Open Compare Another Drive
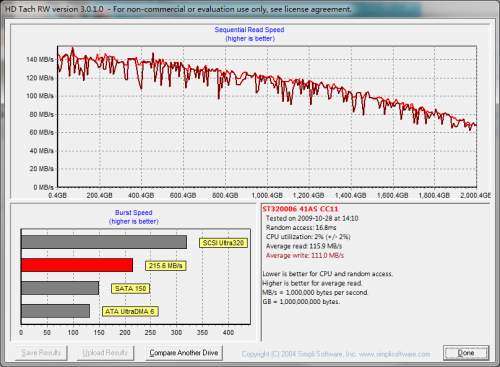This screenshot has width=500, height=367. (x=184, y=353)
